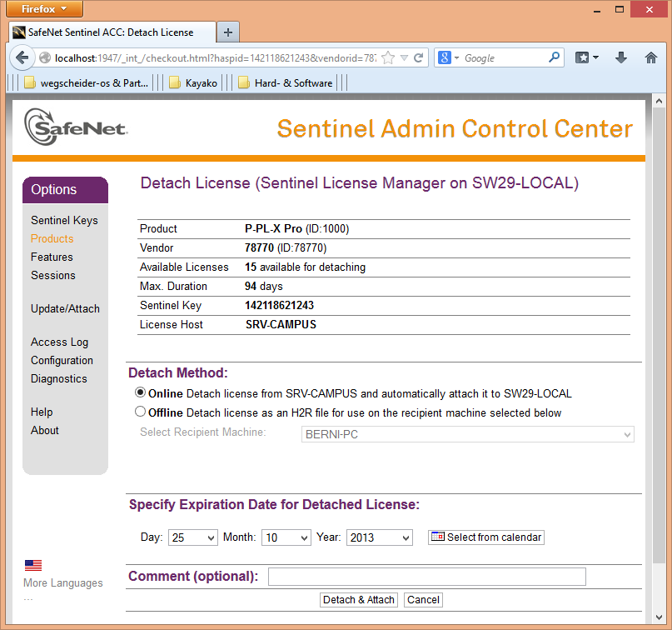
Task: Open the wegscheider-os & Part... bookmark folder
Action: pyautogui.click(x=86, y=82)
